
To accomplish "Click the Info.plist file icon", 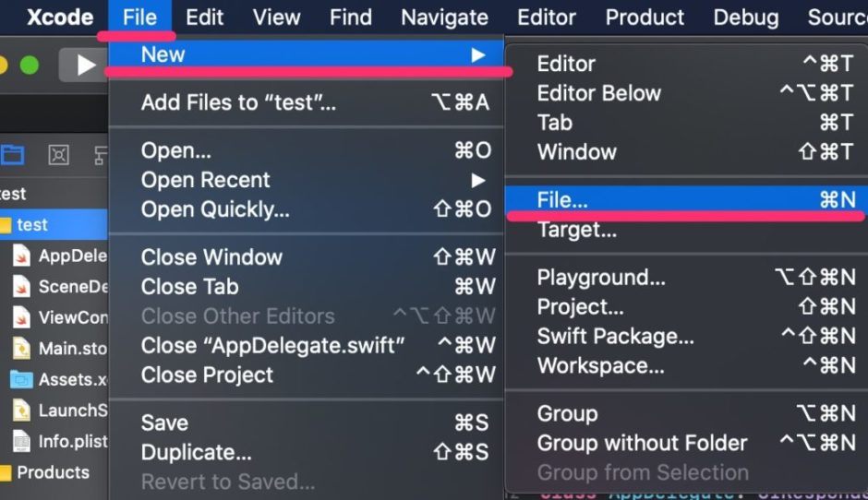I will point(21,441).
